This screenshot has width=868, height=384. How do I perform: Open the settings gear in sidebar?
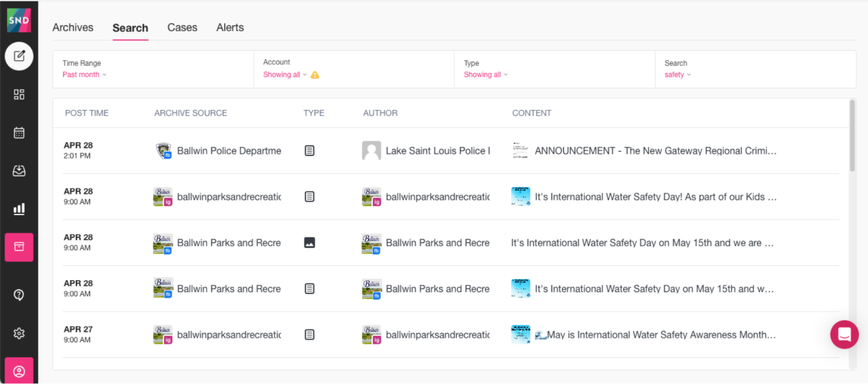coord(19,333)
